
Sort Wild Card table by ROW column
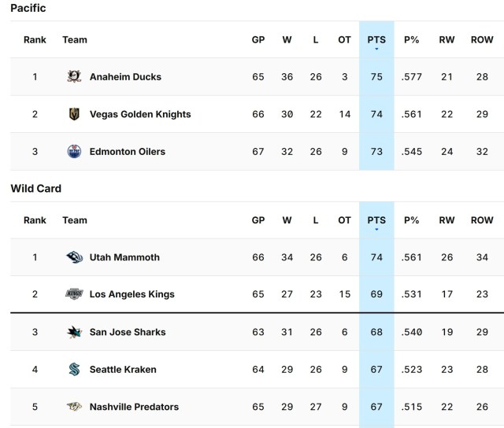(482, 220)
